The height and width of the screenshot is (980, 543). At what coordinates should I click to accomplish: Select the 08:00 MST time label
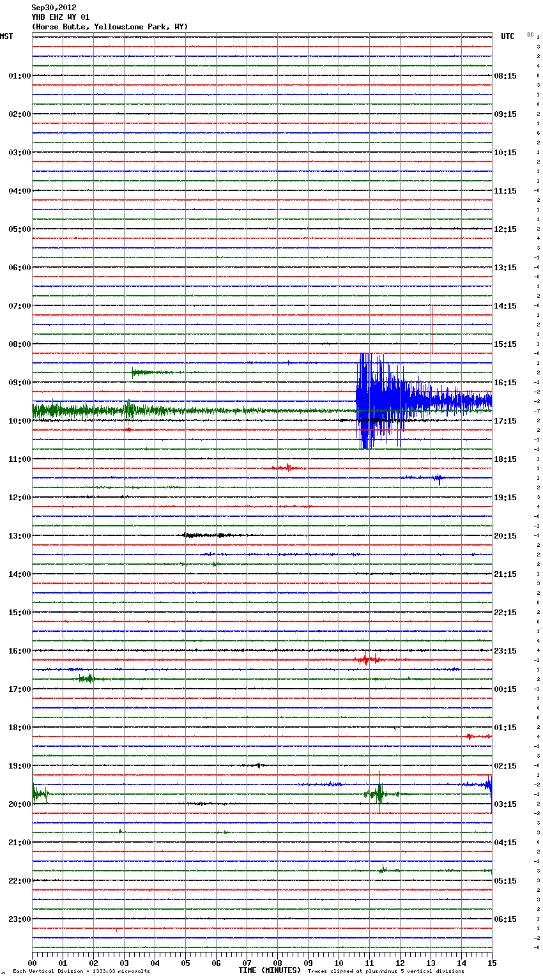point(20,344)
